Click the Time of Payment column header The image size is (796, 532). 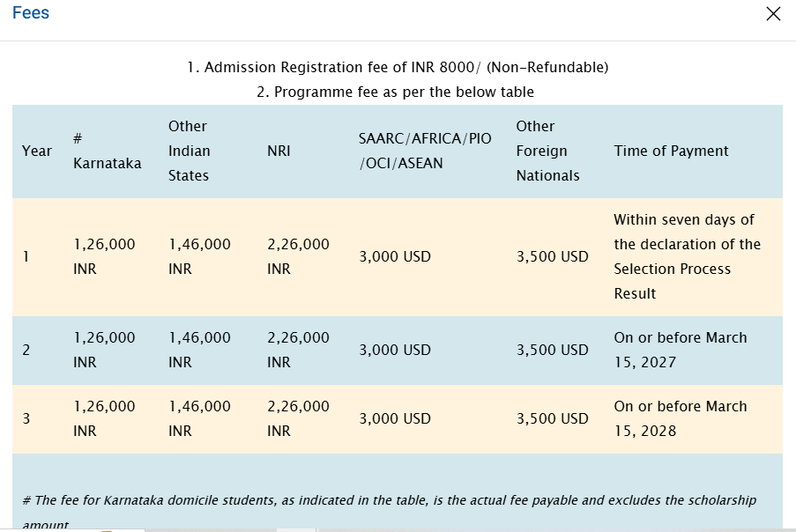(x=671, y=151)
